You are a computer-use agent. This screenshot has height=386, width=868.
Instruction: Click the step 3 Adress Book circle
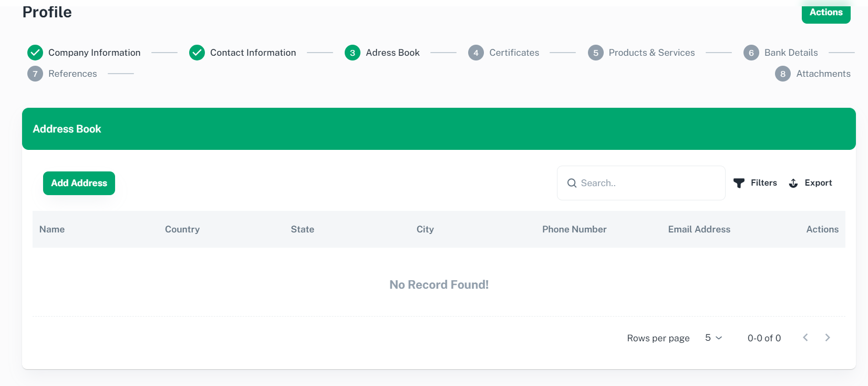(x=353, y=53)
